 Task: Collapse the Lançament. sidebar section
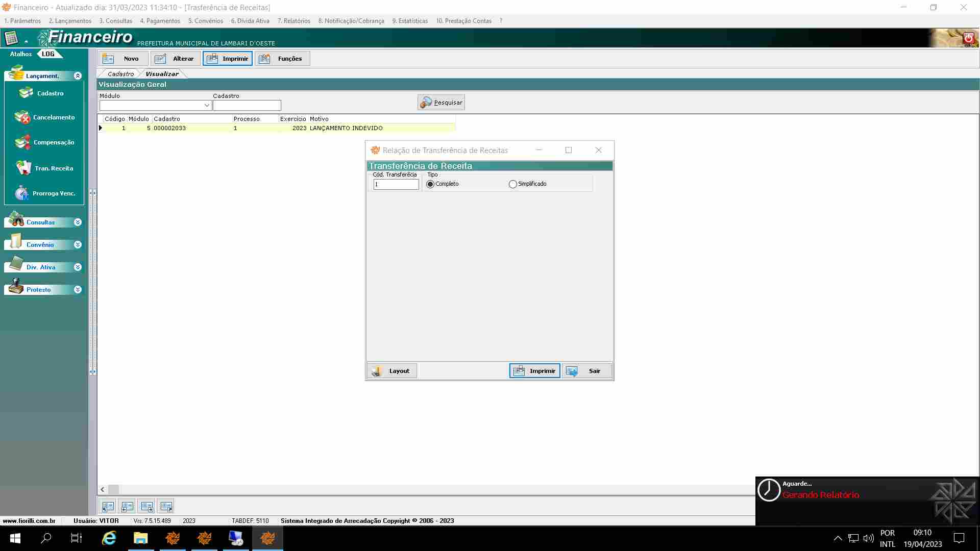[x=78, y=76]
